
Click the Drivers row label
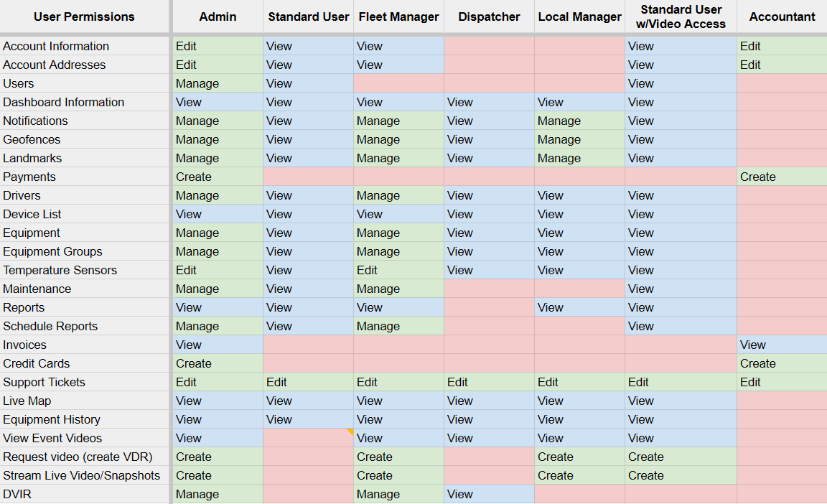(85, 195)
